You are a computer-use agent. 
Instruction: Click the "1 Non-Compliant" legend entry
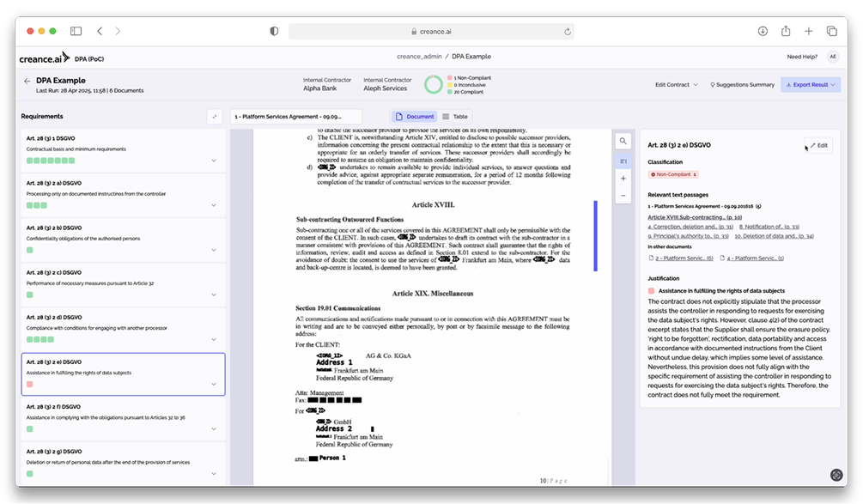470,78
